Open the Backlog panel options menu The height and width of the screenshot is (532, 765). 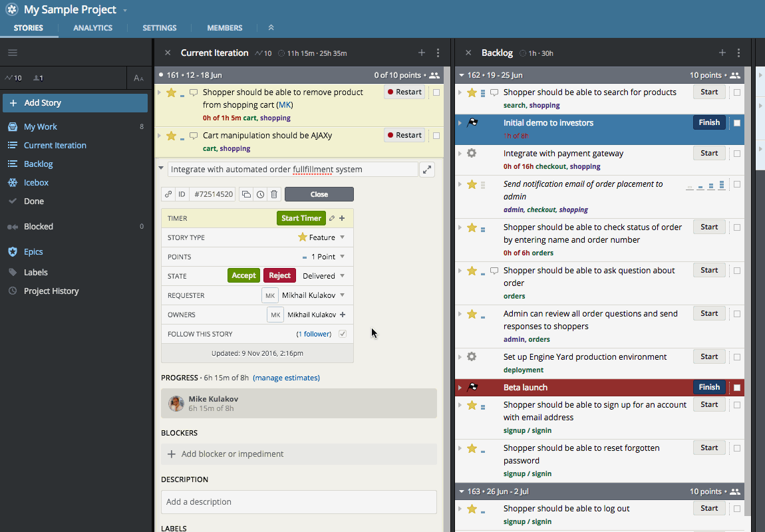pyautogui.click(x=738, y=53)
